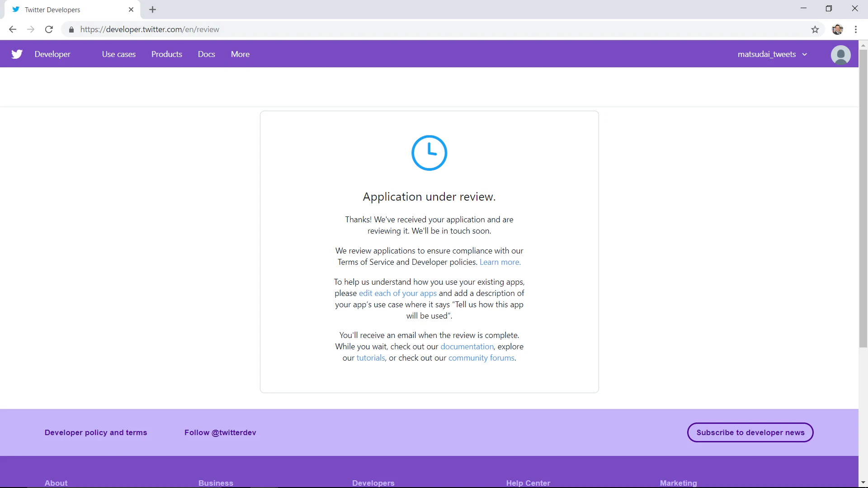Click the vertical scrollbar thumb
868x488 pixels.
863,199
